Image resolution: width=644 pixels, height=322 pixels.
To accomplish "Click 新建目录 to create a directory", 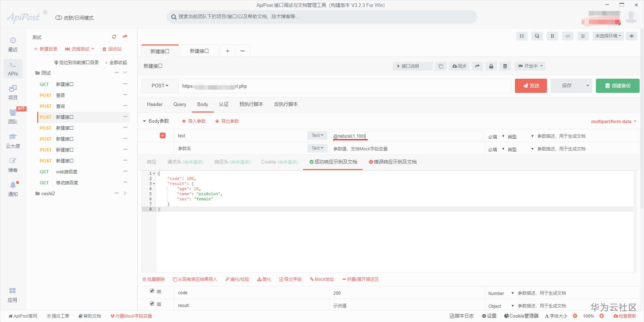I will (x=46, y=49).
